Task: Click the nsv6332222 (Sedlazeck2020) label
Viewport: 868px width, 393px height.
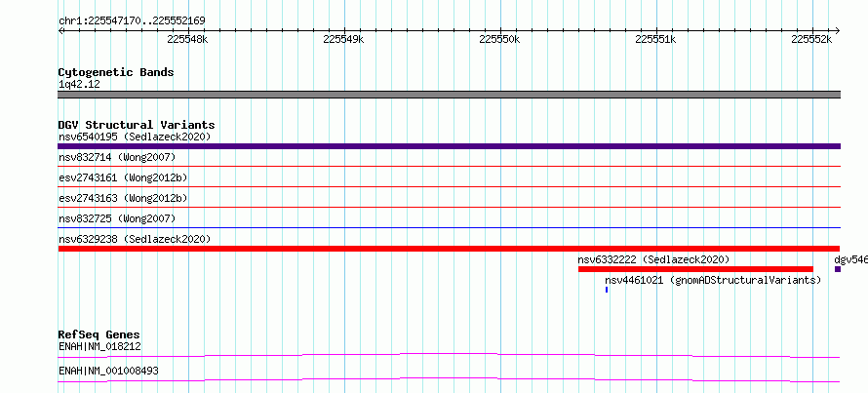Action: (x=653, y=259)
